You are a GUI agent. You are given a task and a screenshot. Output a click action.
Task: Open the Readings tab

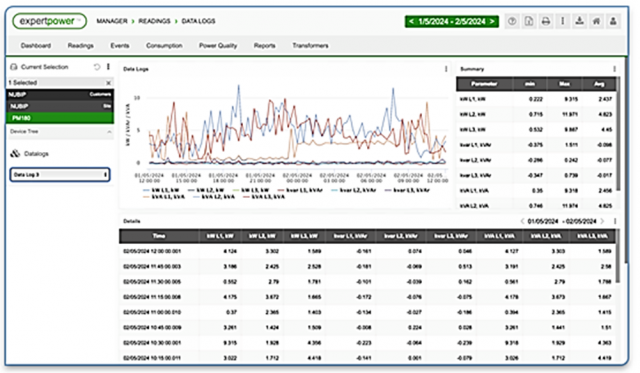80,46
